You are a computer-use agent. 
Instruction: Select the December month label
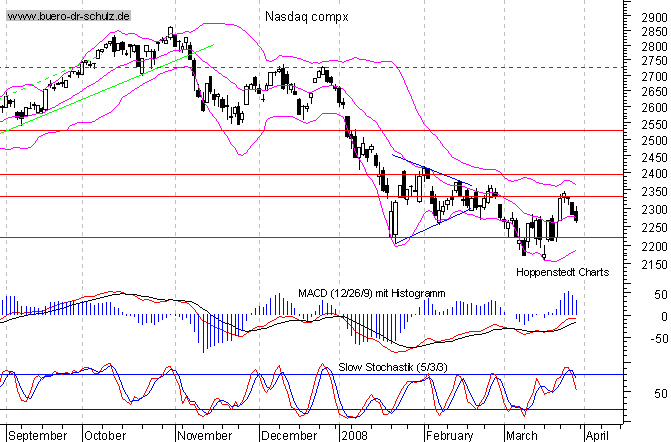click(289, 436)
